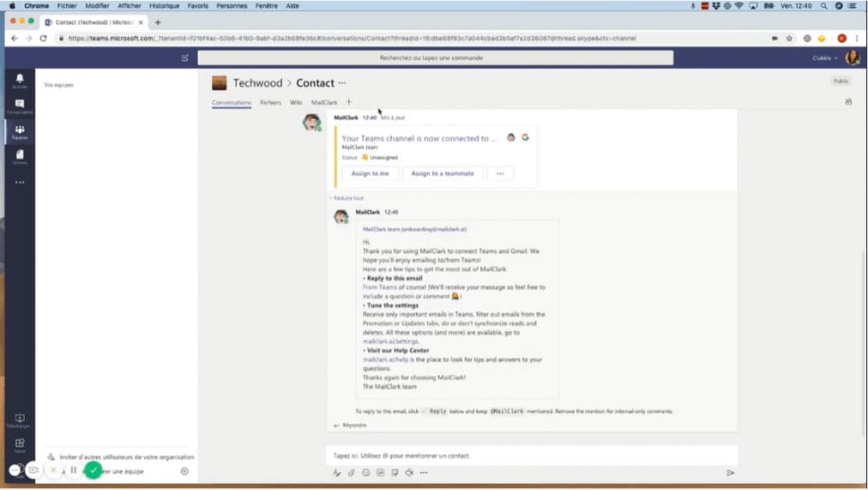Viewport: 868px width, 490px height.
Task: Start a meeting with the video icon
Action: [x=409, y=472]
